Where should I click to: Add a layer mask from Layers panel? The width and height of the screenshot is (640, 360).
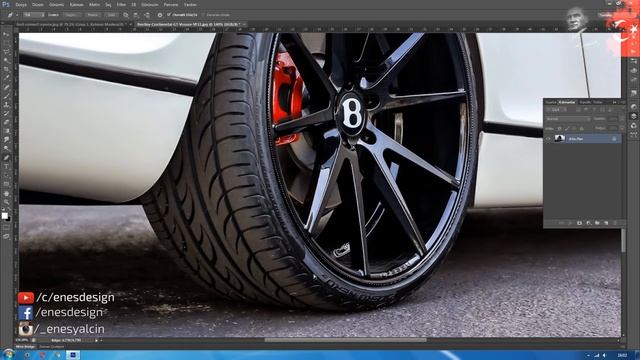tap(580, 223)
